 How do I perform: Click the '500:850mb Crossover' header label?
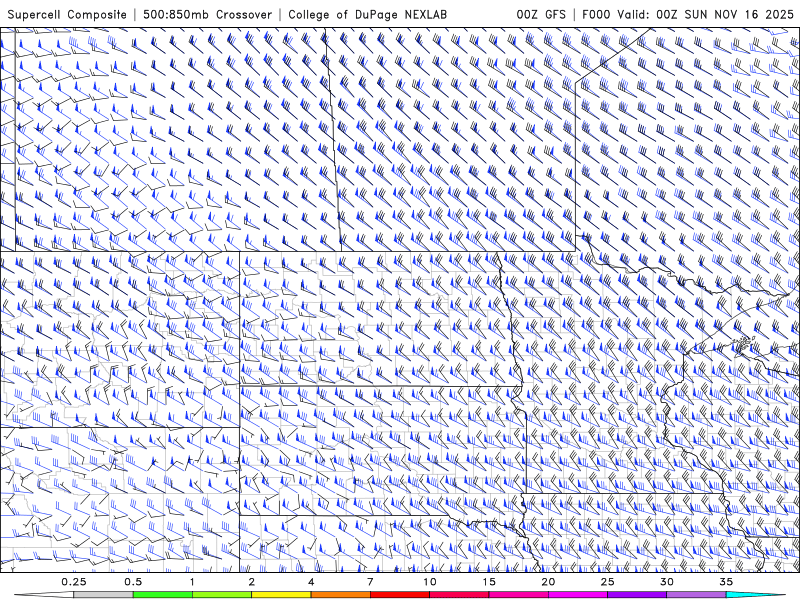208,14
